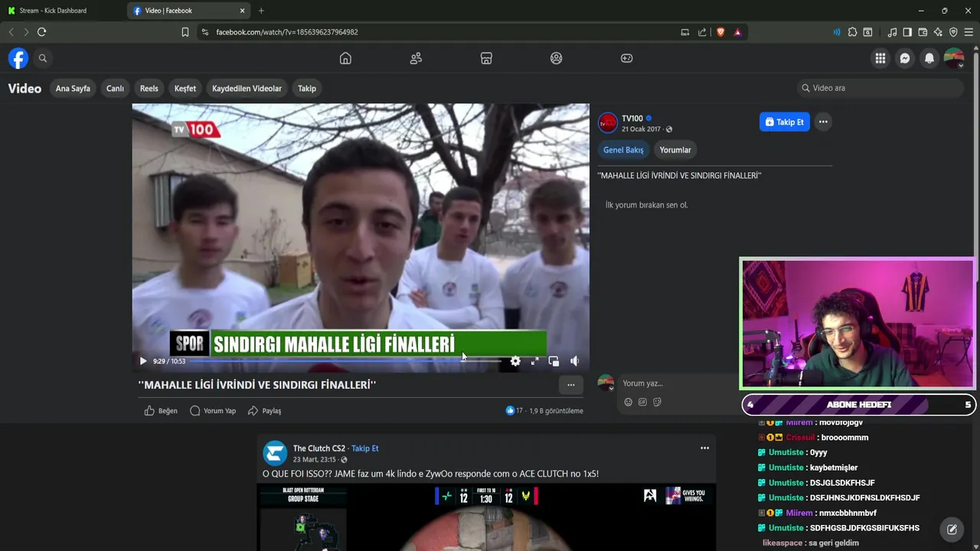
Task: Open the Gaming icon in top navigation
Action: point(626,58)
